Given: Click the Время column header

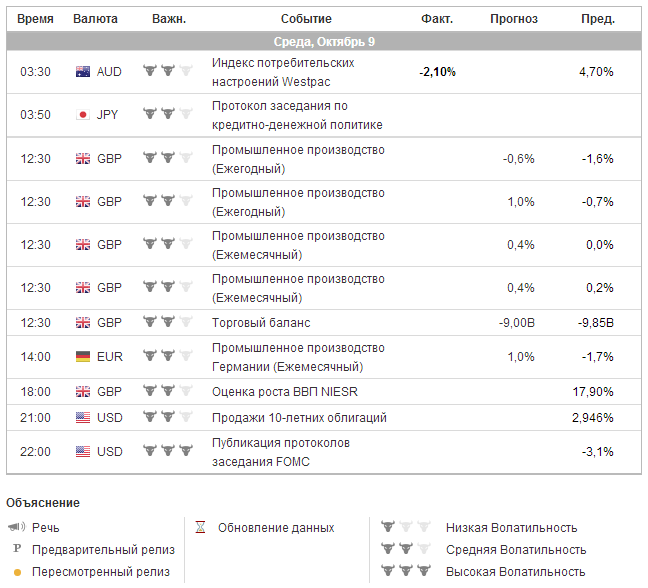Looking at the screenshot, I should pyautogui.click(x=36, y=19).
